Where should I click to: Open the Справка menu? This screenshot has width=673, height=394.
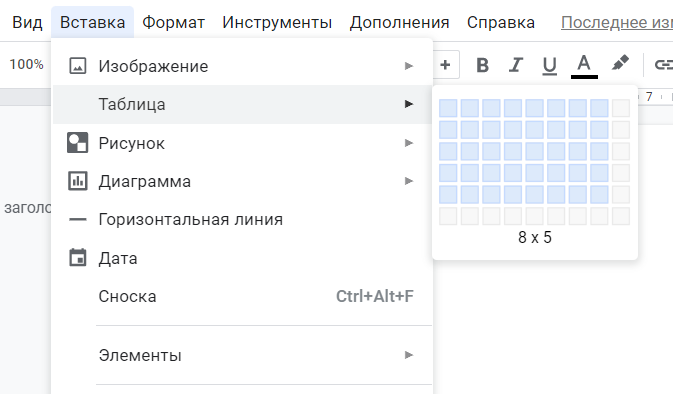tap(500, 22)
